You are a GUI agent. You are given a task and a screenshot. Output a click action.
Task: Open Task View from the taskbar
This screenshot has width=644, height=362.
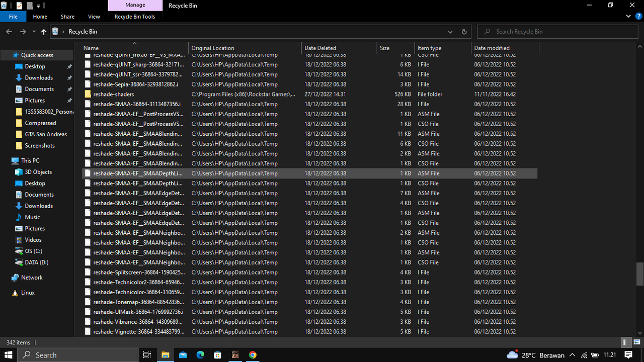point(147,355)
